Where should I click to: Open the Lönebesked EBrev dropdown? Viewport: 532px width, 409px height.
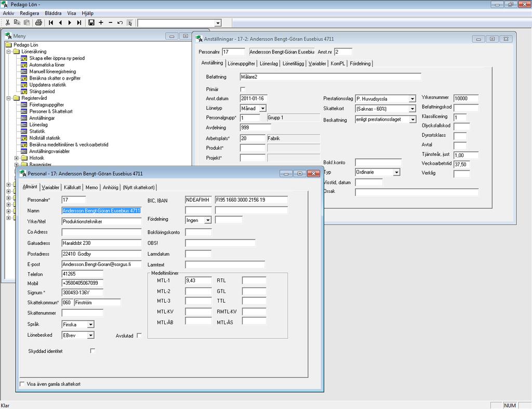click(90, 335)
